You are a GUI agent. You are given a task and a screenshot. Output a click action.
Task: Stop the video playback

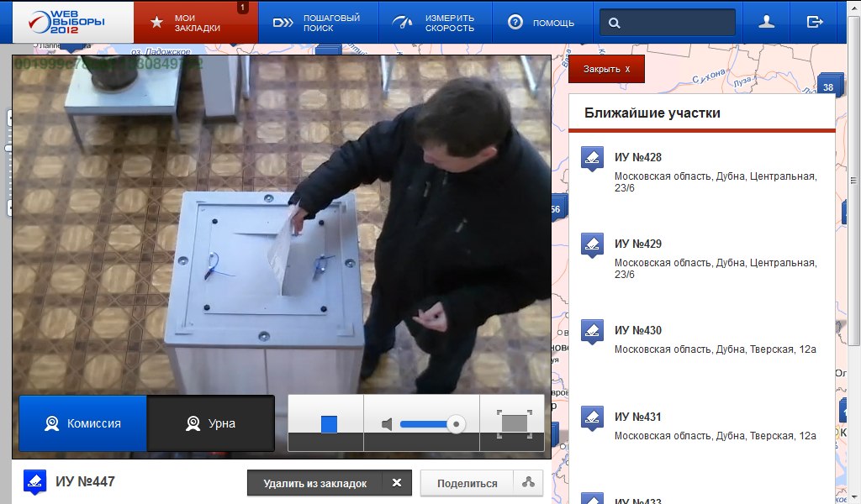point(329,424)
